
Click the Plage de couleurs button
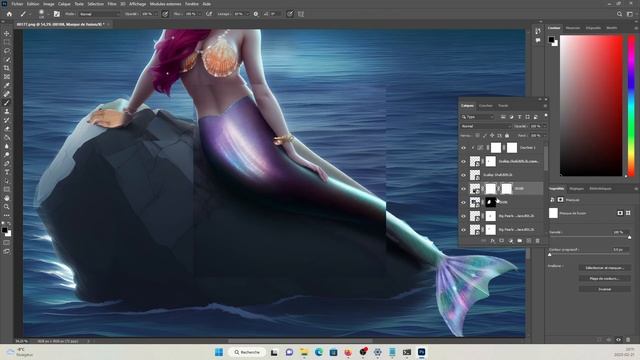(604, 278)
